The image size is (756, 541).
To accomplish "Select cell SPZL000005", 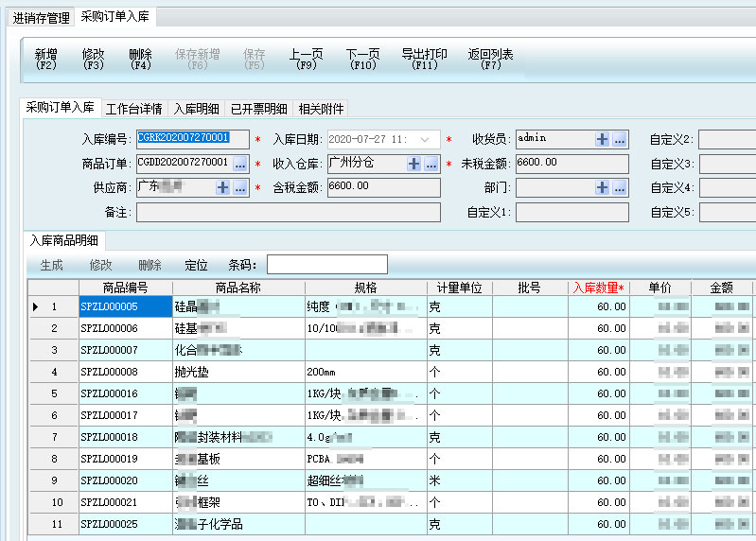I will [125, 306].
